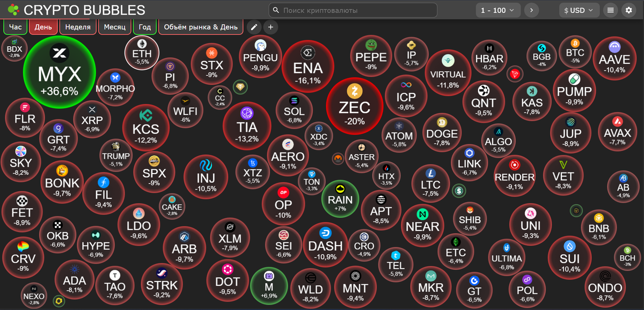
Task: Open the DASH bubble
Action: click(325, 244)
